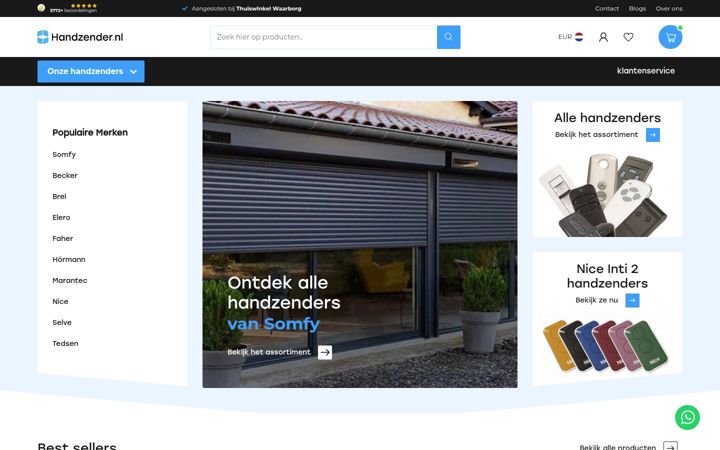Open klantenservice menu item
Viewport: 720px width, 450px height.
click(646, 71)
